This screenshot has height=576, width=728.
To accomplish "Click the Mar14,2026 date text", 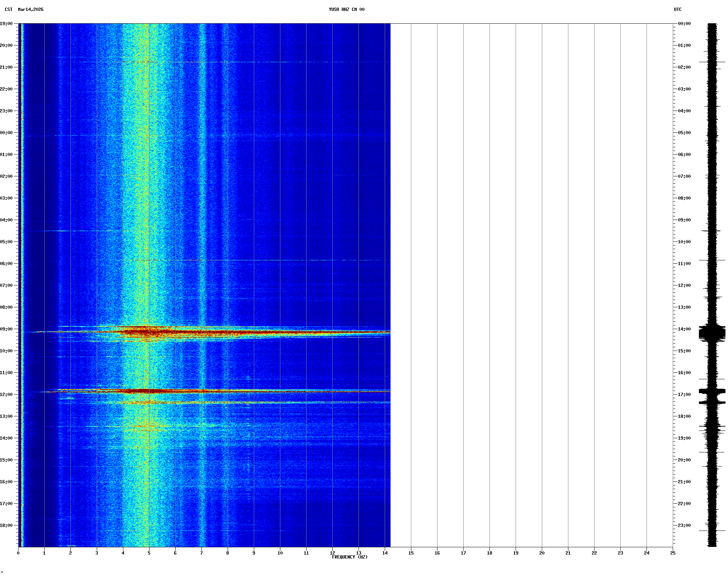I will point(31,9).
